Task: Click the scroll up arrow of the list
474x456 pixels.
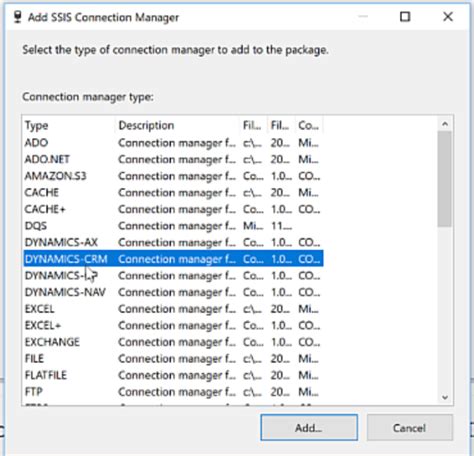Action: pos(445,124)
